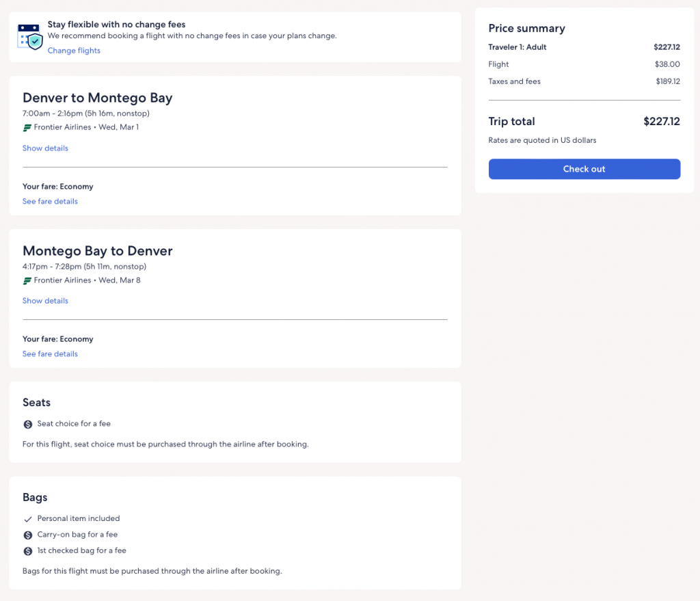Click the dollar icon beside Carry-on bag

click(x=28, y=535)
